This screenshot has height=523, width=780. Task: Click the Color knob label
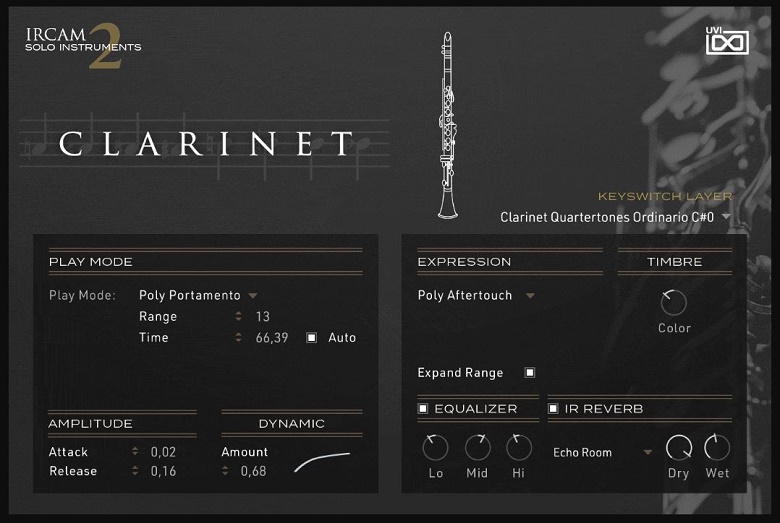coord(675,328)
